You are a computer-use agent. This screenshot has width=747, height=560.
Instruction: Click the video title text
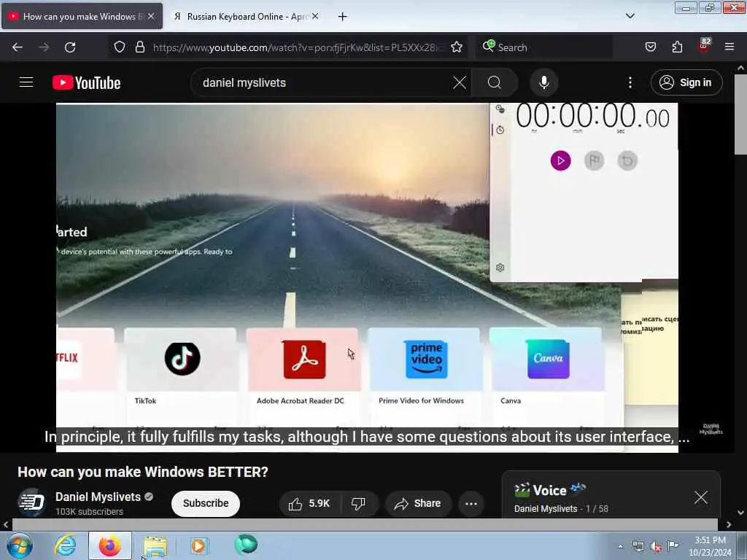[x=143, y=472]
